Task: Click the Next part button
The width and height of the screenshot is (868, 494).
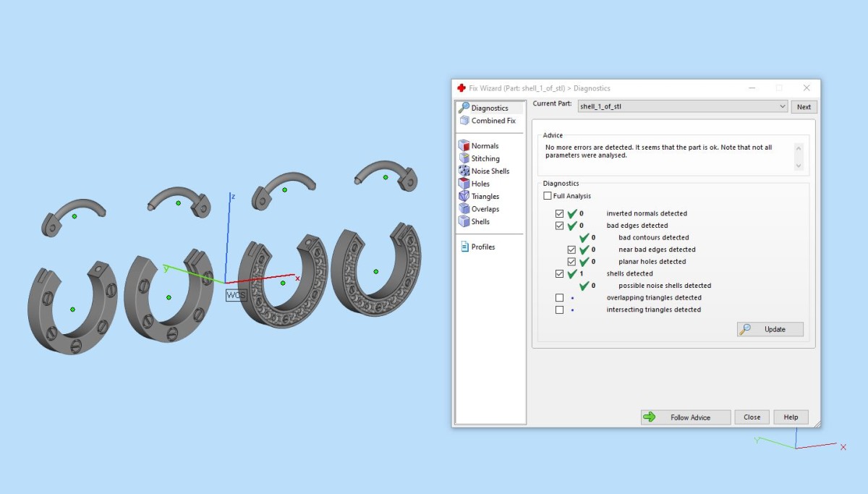Action: coord(804,106)
